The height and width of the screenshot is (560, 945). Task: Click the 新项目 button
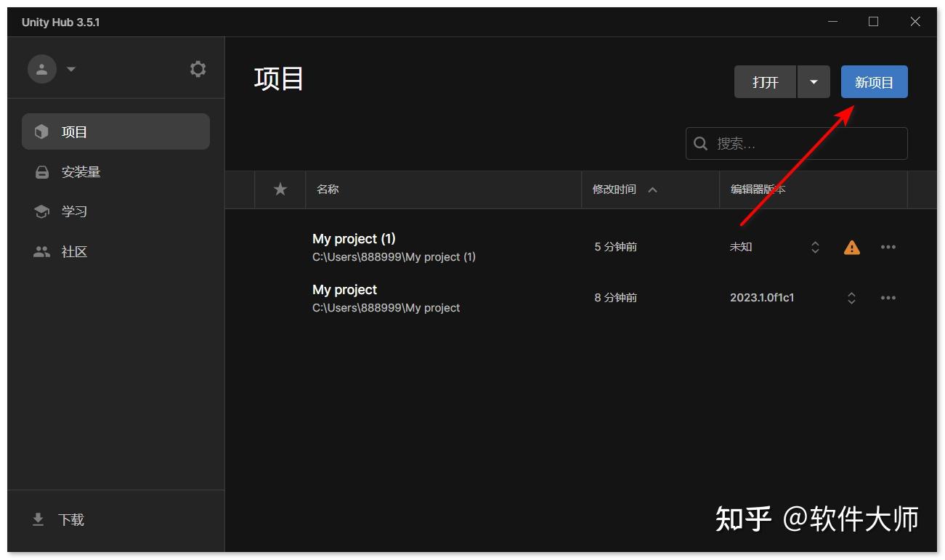874,81
